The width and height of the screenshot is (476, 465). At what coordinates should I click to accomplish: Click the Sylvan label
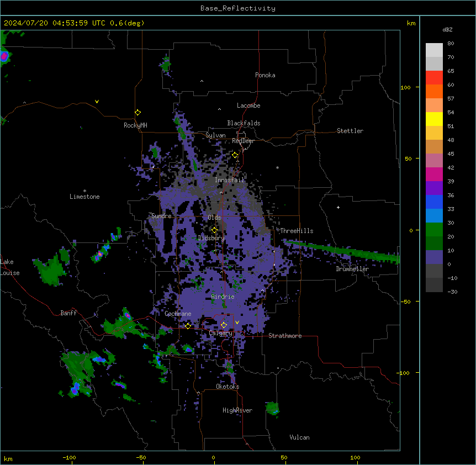(x=215, y=135)
